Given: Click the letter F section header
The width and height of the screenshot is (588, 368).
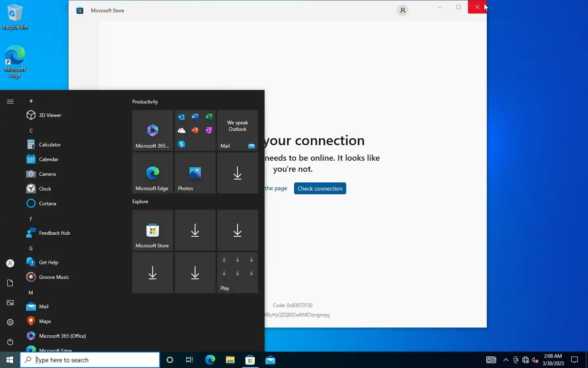Looking at the screenshot, I should tap(31, 219).
